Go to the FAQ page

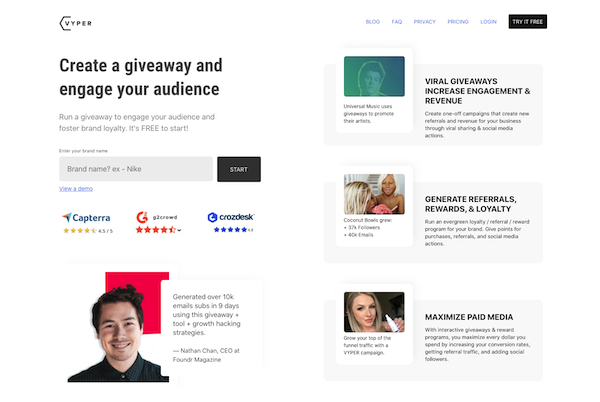click(397, 22)
